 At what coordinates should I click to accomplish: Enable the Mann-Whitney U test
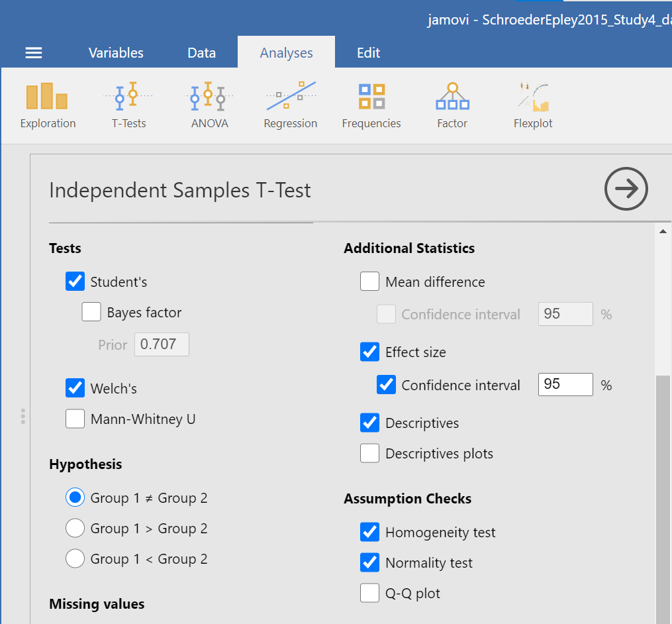click(75, 419)
